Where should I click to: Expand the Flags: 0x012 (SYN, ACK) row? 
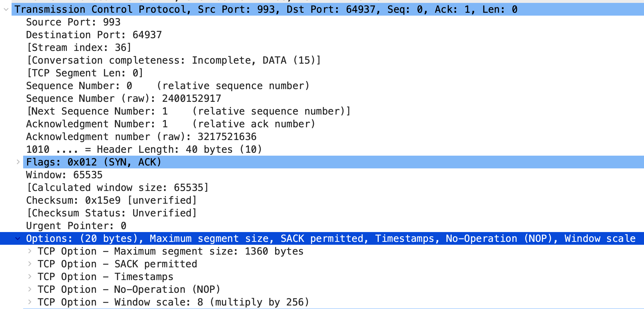pyautogui.click(x=18, y=162)
